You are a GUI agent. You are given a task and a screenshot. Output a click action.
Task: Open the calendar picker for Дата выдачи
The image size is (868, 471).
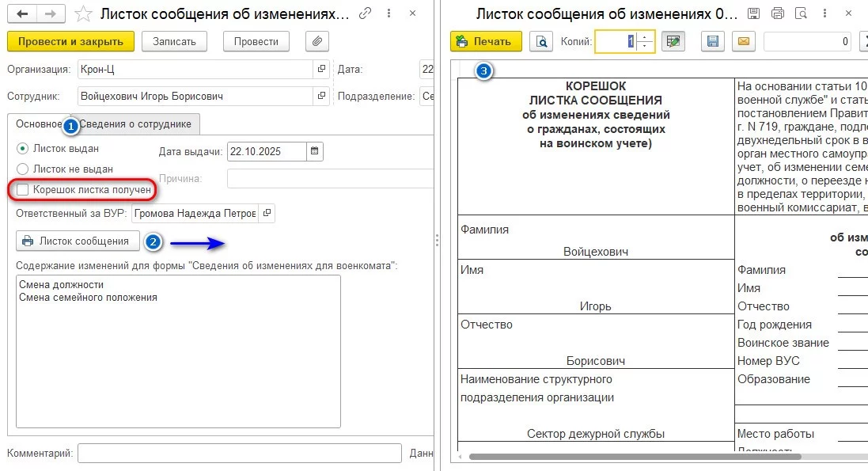pyautogui.click(x=314, y=151)
